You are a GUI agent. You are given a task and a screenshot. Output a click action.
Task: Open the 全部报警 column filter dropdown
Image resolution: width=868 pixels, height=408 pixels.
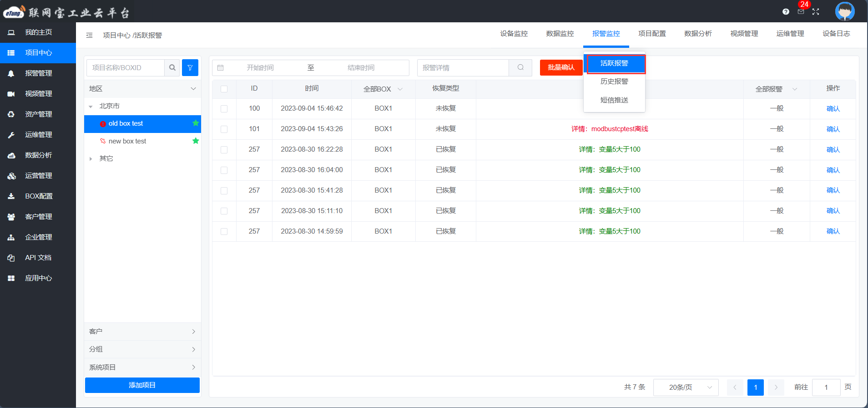coord(776,89)
